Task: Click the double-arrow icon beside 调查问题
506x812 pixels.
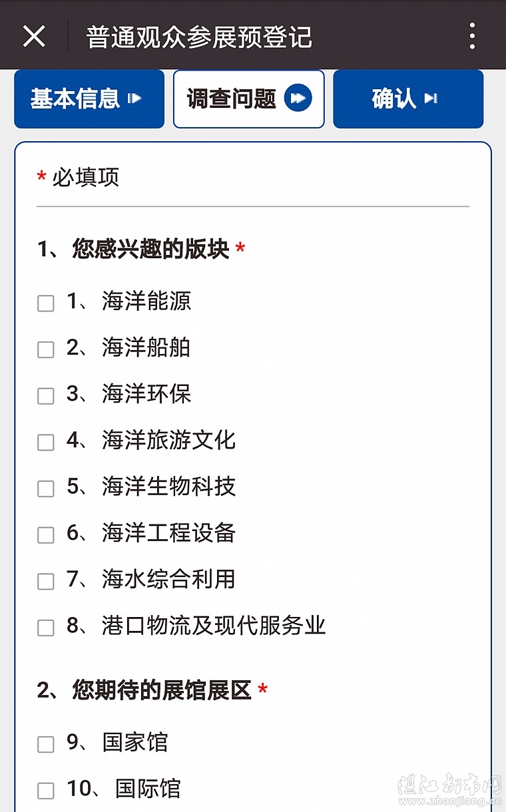Action: [298, 99]
